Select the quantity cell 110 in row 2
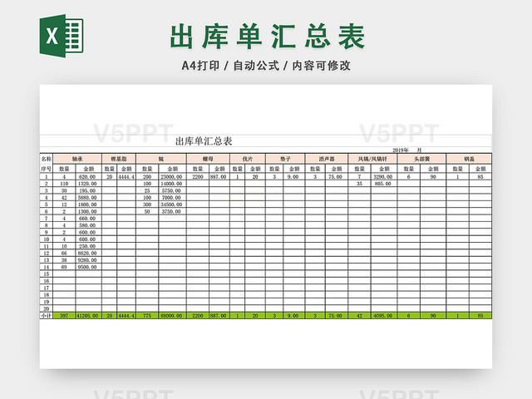This screenshot has width=532, height=399. 64,184
